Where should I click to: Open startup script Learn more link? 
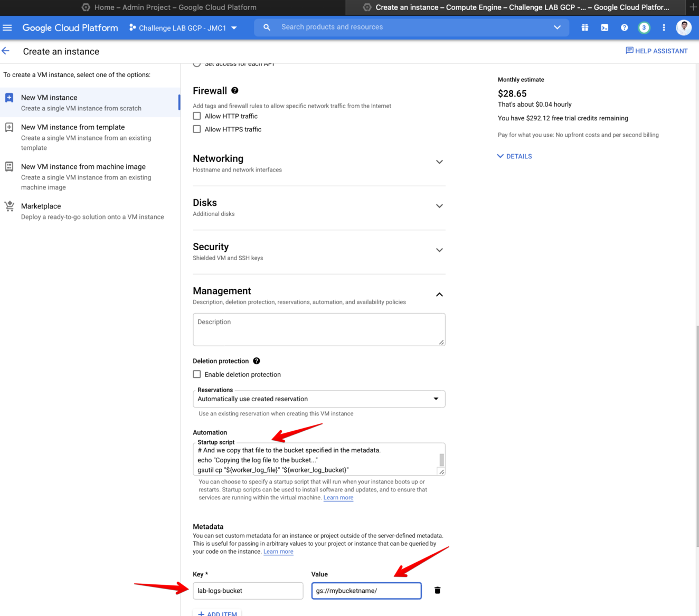pyautogui.click(x=338, y=498)
